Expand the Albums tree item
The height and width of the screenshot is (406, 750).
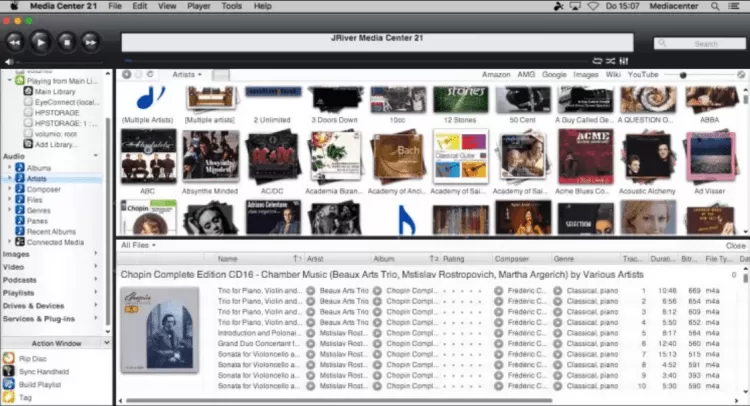pyautogui.click(x=10, y=168)
